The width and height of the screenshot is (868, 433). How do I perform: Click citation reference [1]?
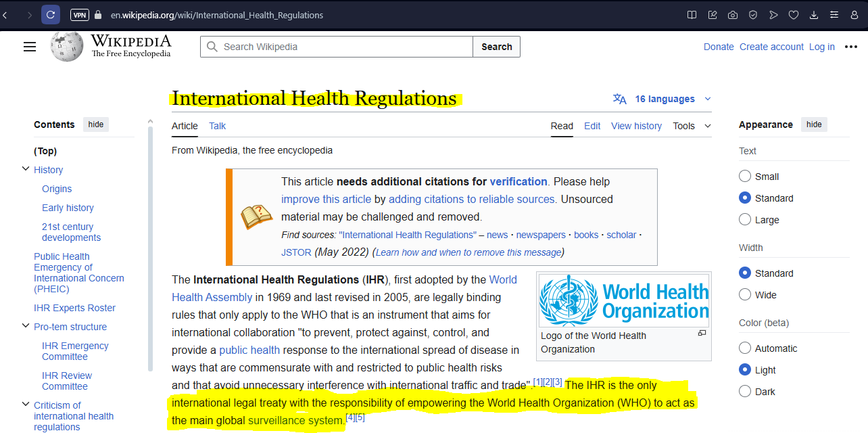coord(537,382)
